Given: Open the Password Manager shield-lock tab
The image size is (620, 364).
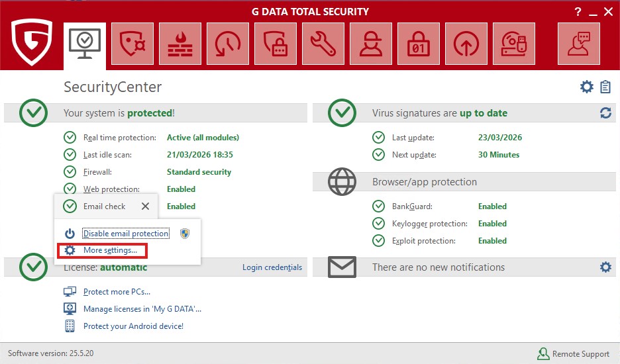Looking at the screenshot, I should (x=276, y=44).
